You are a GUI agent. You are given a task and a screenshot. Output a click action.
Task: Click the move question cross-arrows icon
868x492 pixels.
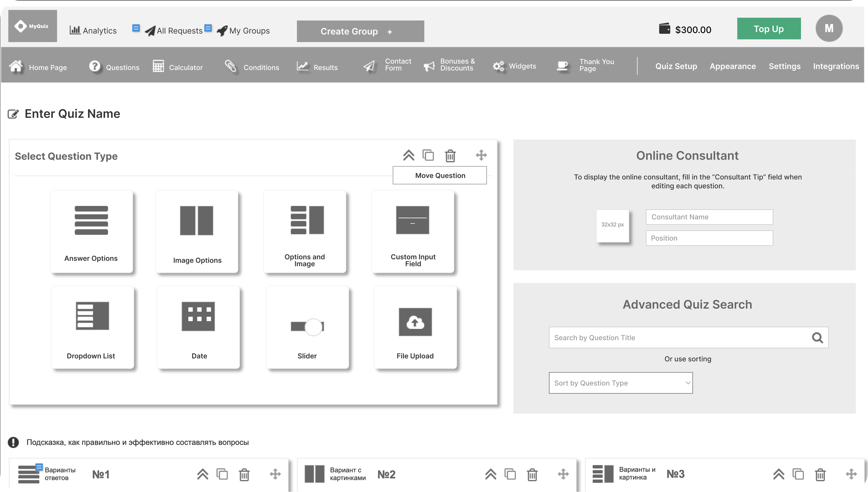point(481,155)
